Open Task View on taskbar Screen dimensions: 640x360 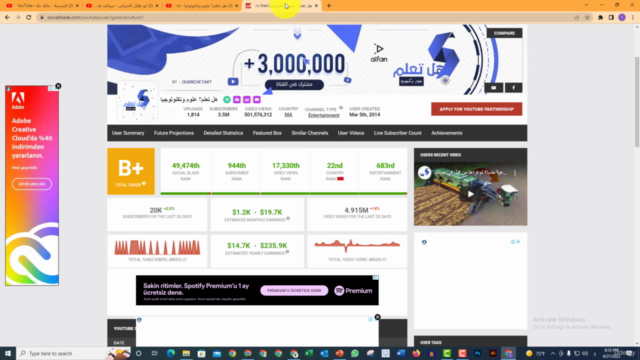point(154,353)
